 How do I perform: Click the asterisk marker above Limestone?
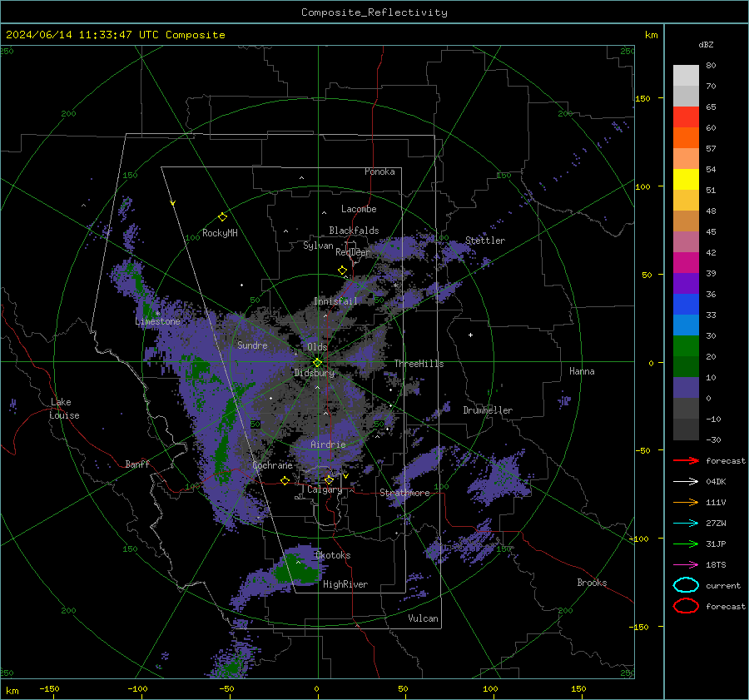click(157, 314)
